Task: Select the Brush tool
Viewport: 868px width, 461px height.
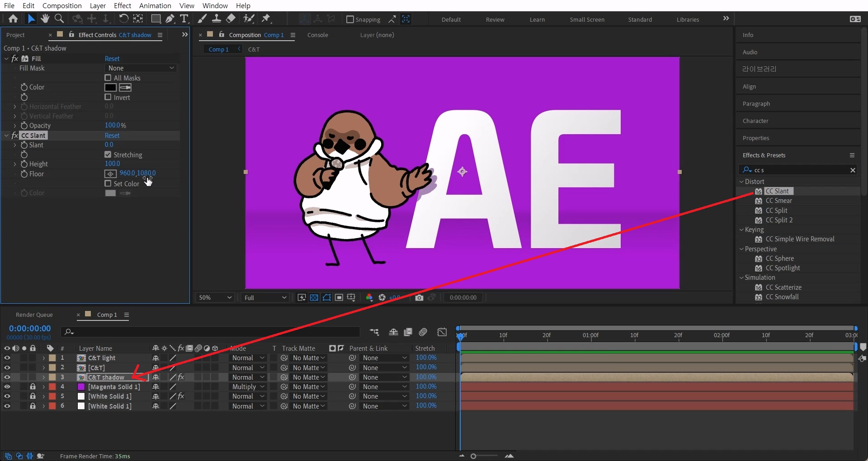Action: pyautogui.click(x=203, y=19)
